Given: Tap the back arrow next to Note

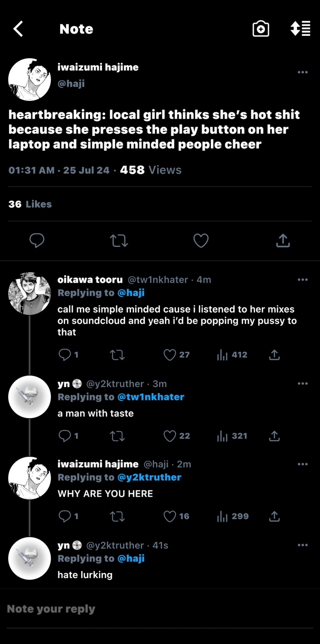Looking at the screenshot, I should click(18, 29).
